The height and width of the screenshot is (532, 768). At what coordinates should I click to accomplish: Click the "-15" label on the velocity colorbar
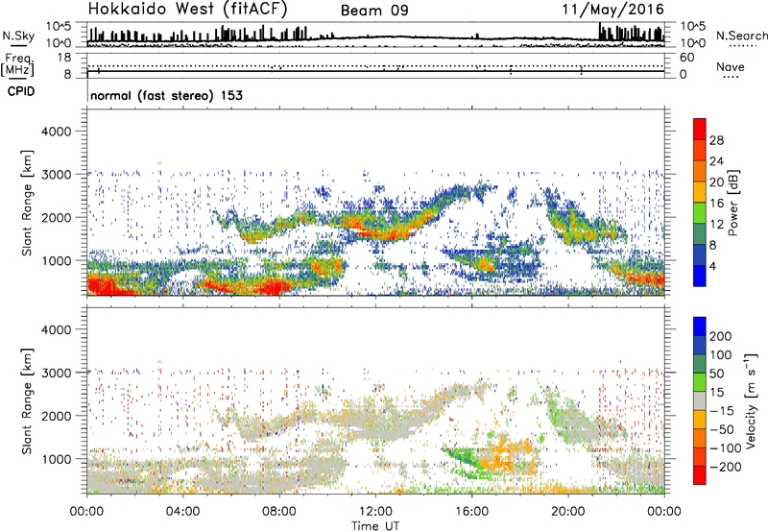pyautogui.click(x=722, y=411)
